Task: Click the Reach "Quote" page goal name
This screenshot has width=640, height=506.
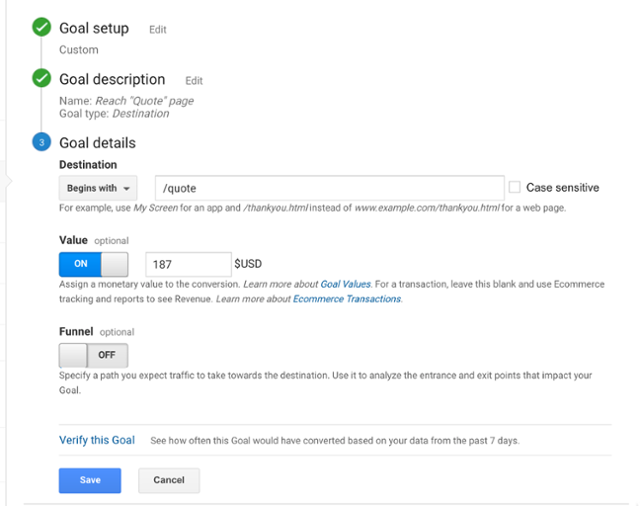Action: point(144,100)
